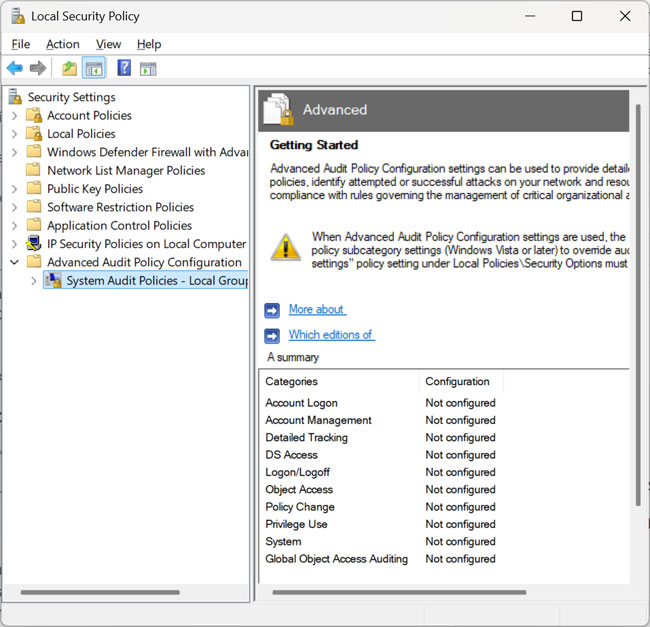Click the Local Security Policy title bar icon
The width and height of the screenshot is (650, 627).
tap(18, 16)
